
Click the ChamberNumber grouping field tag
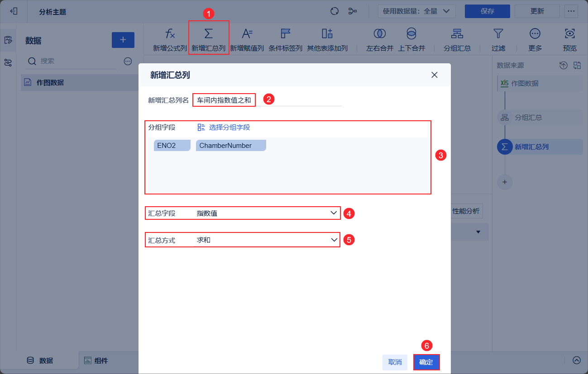click(x=231, y=145)
